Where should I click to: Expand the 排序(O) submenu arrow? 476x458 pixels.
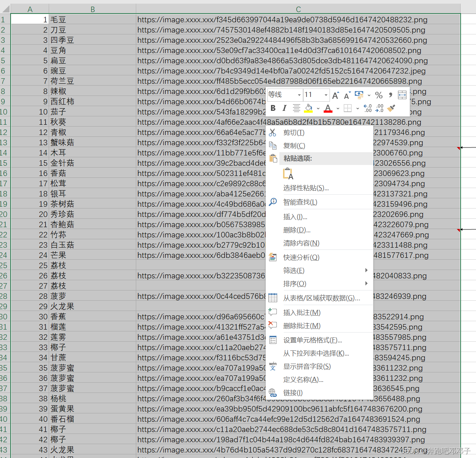[366, 284]
